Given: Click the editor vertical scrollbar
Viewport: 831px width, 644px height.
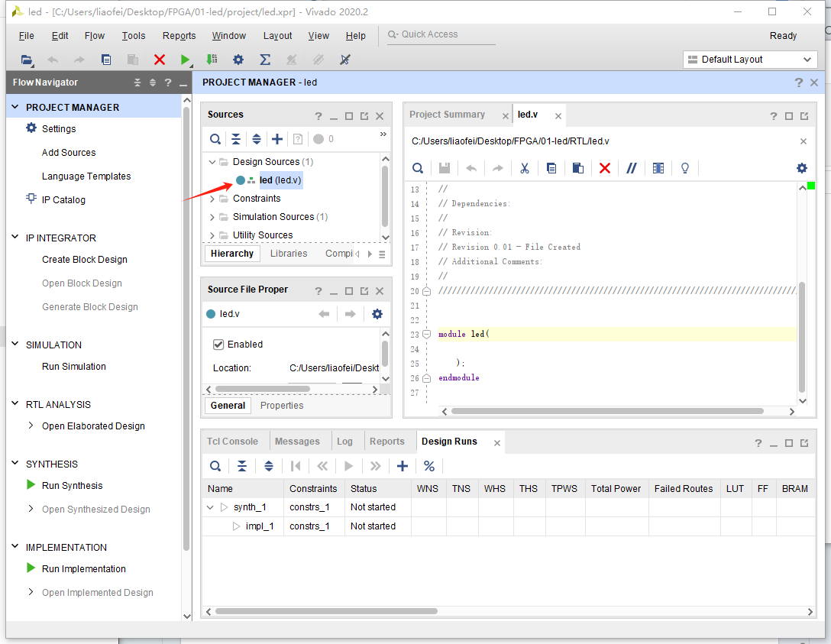Looking at the screenshot, I should click(x=802, y=337).
